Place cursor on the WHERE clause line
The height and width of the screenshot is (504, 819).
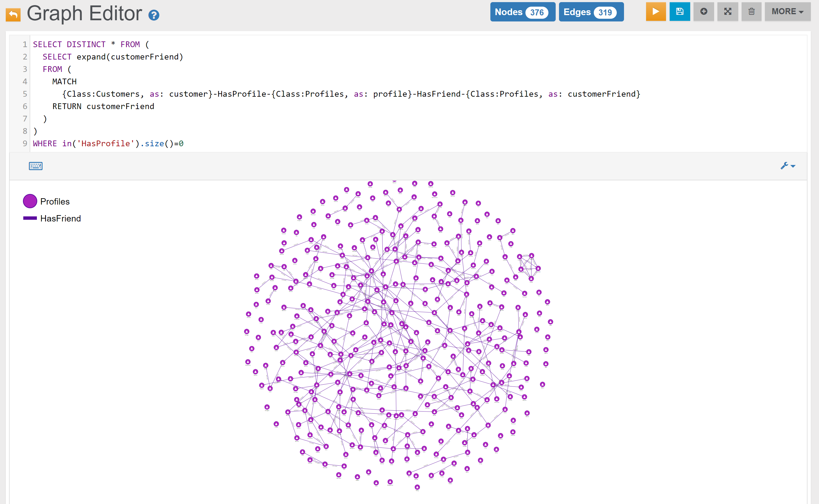[108, 144]
